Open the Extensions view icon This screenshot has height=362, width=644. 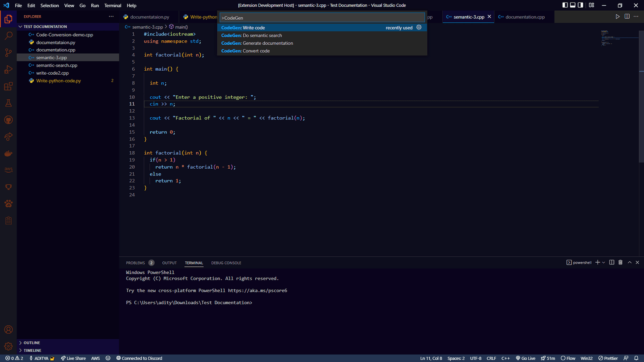8,86
